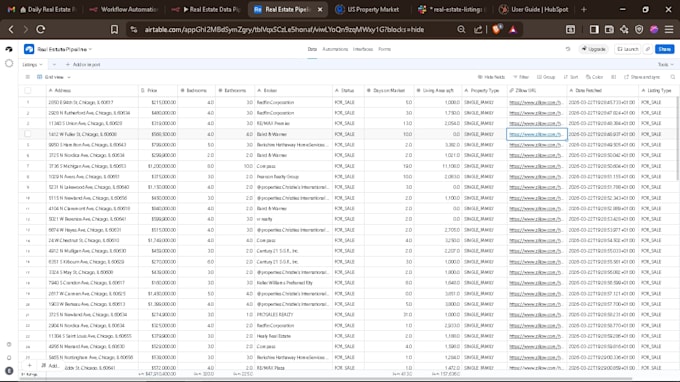Screen dimensions: 680x382
Task: Click the Filter toolbar button
Action: (x=521, y=77)
